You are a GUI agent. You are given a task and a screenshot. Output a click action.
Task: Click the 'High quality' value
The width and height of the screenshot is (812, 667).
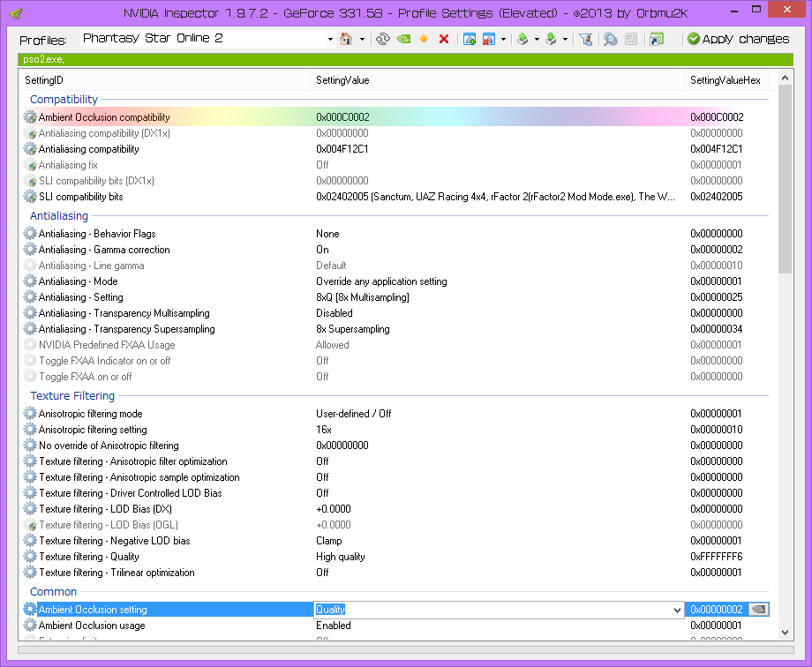click(x=341, y=557)
